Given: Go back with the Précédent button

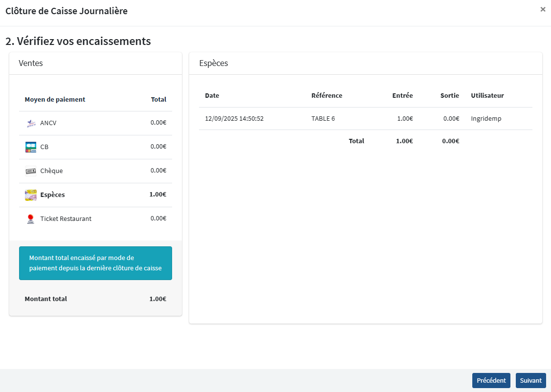Looking at the screenshot, I should 491,381.
